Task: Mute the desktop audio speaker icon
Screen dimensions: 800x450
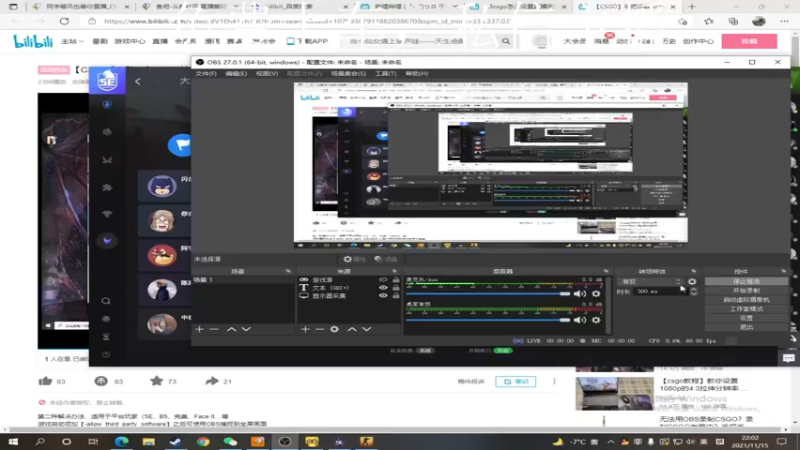Action: [580, 320]
